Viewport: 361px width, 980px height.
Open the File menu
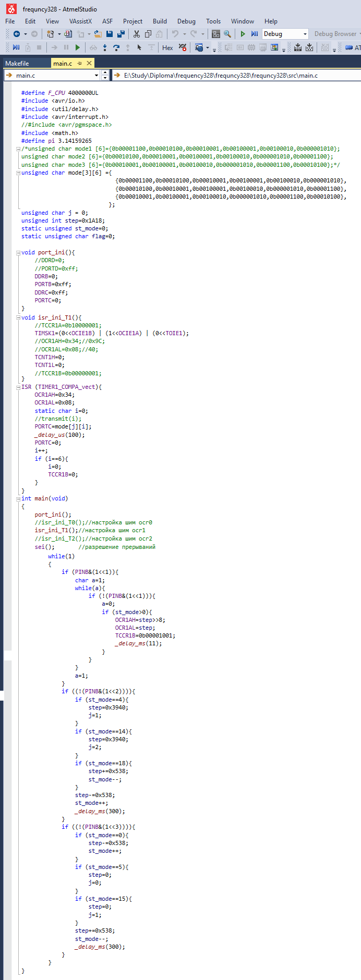(x=10, y=21)
